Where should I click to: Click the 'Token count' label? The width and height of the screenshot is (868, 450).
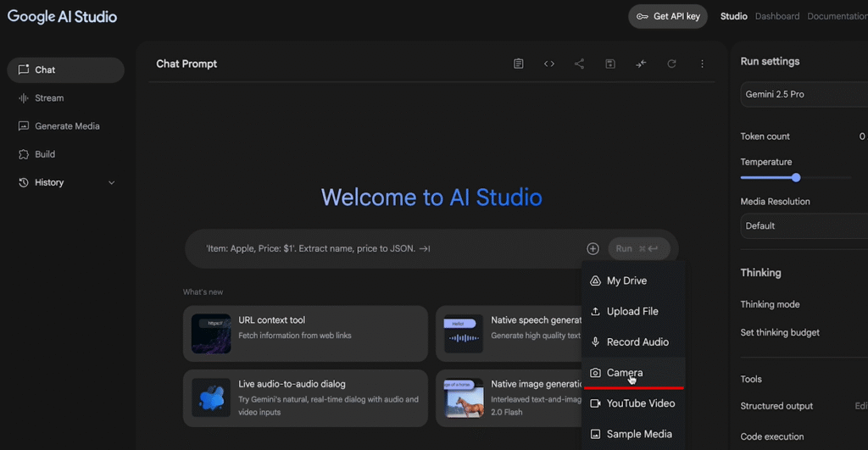click(x=765, y=136)
